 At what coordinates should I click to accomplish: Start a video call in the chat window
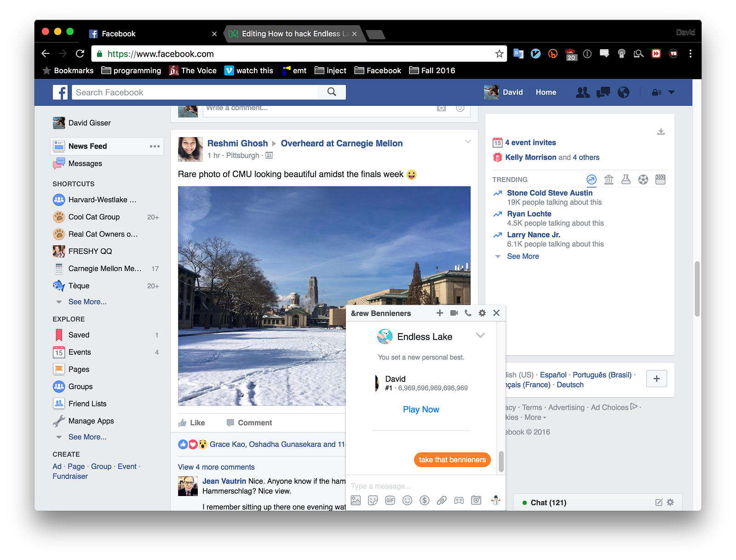[454, 313]
